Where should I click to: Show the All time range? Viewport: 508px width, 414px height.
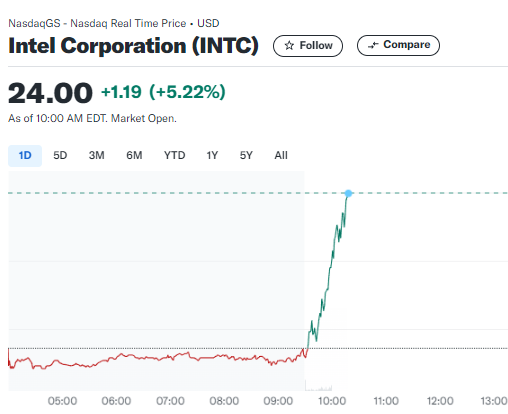[x=281, y=156]
